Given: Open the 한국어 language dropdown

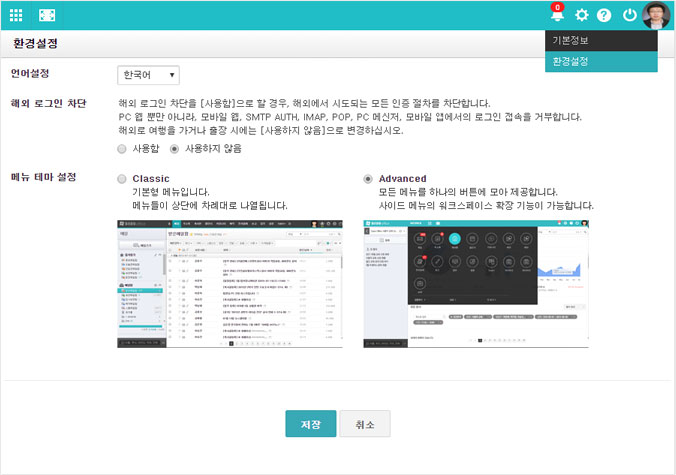Looking at the screenshot, I should click(148, 75).
